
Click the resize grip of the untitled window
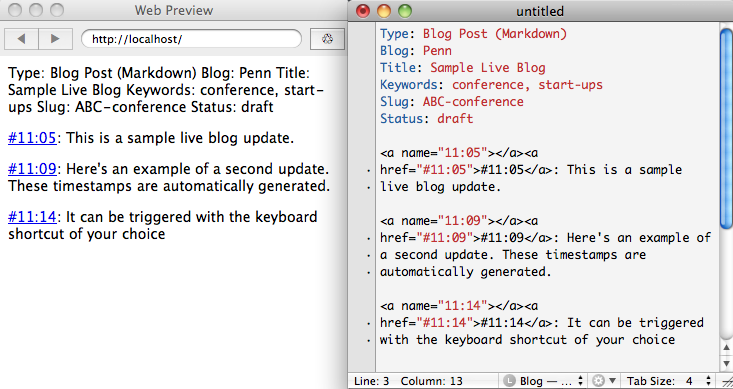pyautogui.click(x=726, y=382)
